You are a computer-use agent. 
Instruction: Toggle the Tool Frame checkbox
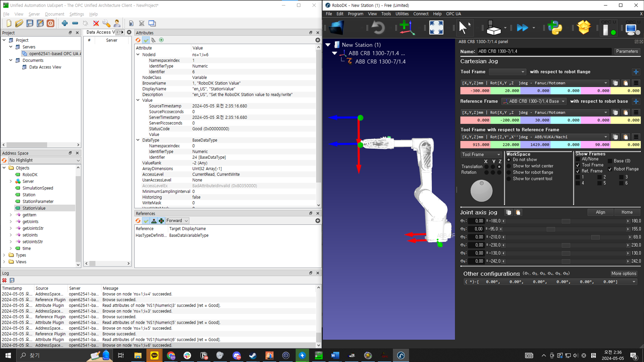[x=578, y=165]
